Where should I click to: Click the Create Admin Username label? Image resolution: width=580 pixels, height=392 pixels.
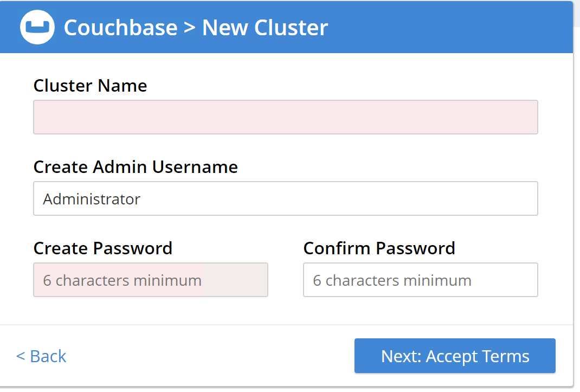[136, 167]
